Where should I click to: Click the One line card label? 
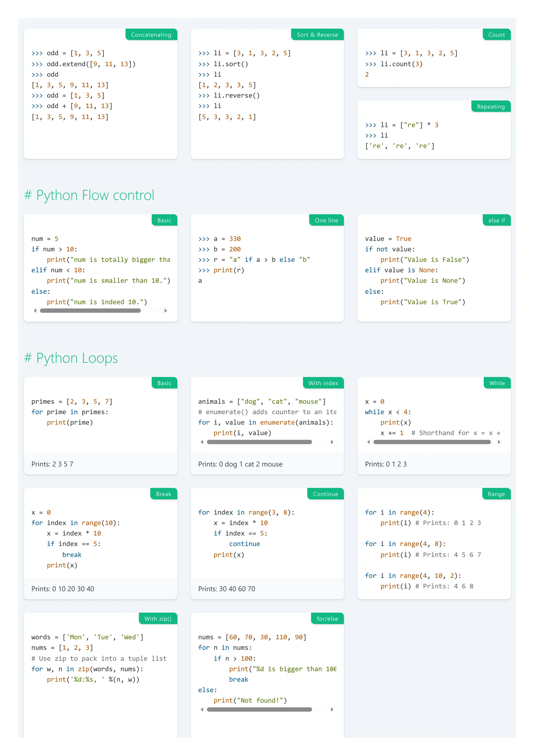326,220
